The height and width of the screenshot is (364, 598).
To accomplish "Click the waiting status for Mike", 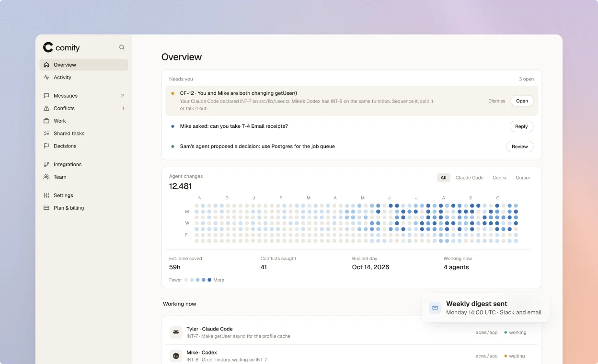I will click(515, 356).
